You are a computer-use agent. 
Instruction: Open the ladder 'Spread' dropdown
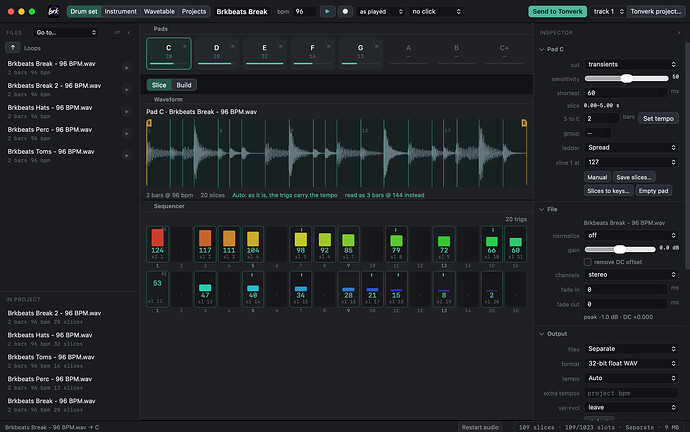(631, 147)
